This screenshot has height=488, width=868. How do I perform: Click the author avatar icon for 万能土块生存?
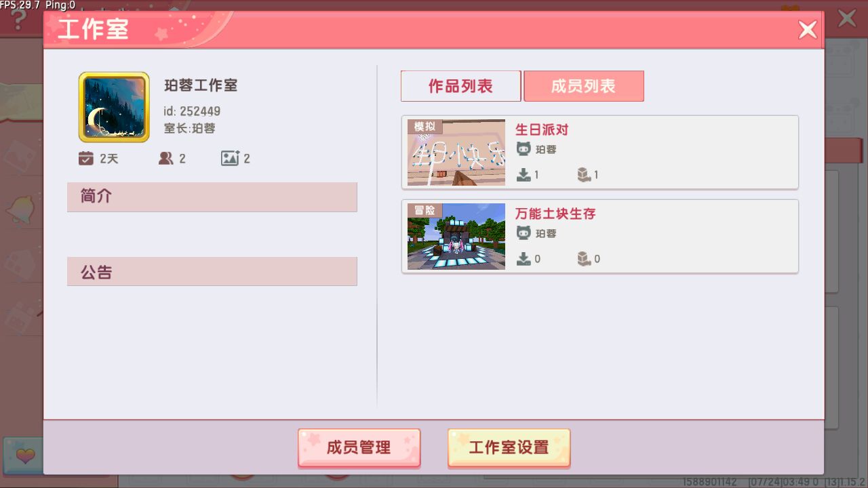(524, 233)
